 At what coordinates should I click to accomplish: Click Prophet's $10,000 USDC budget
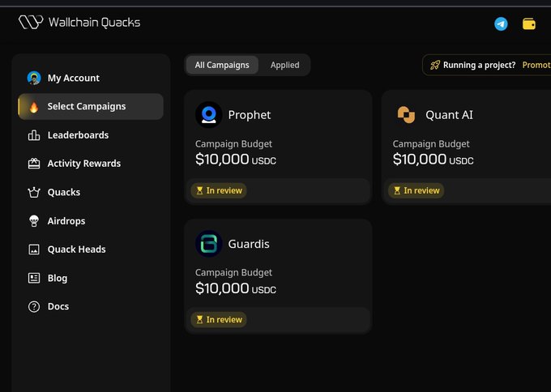[236, 160]
